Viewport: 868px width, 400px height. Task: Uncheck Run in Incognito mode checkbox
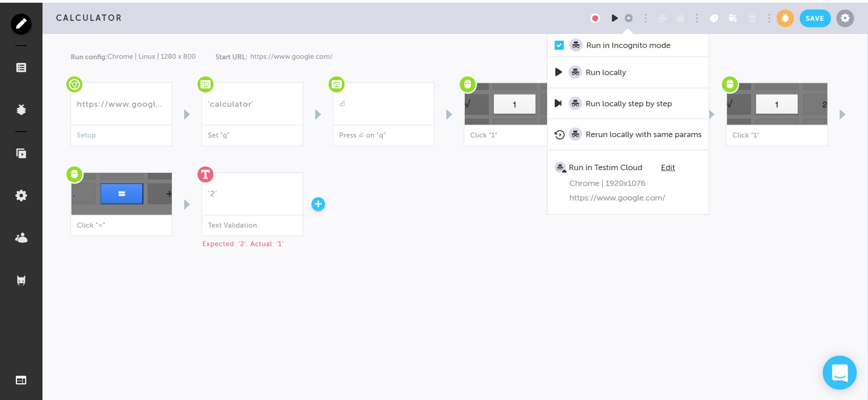click(559, 45)
